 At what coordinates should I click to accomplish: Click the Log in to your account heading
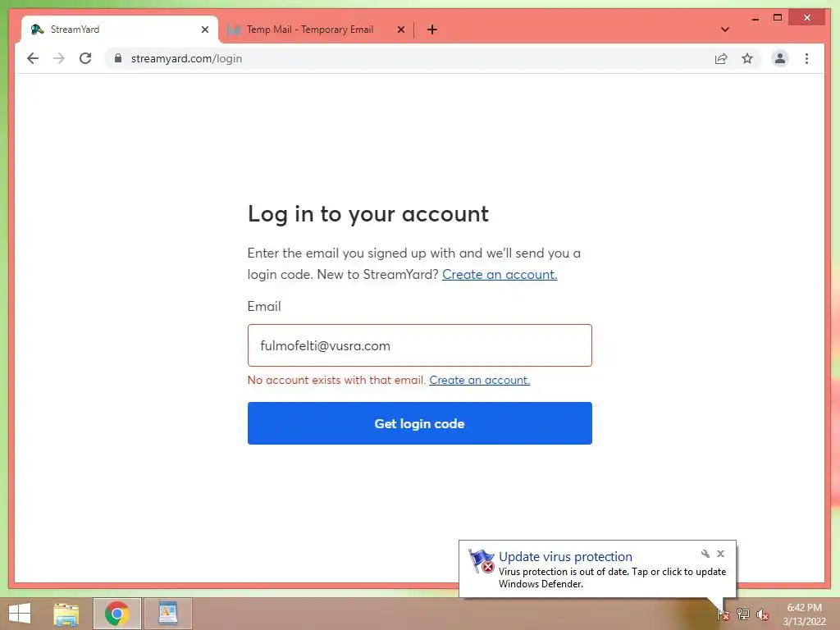368,214
